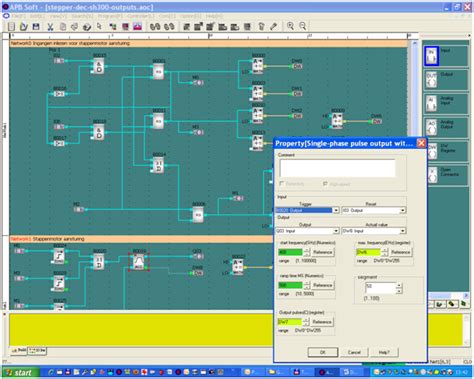Image resolution: width=474 pixels, height=379 pixels.
Task: Click the RS block B0001 in Network0
Action: tap(158, 71)
